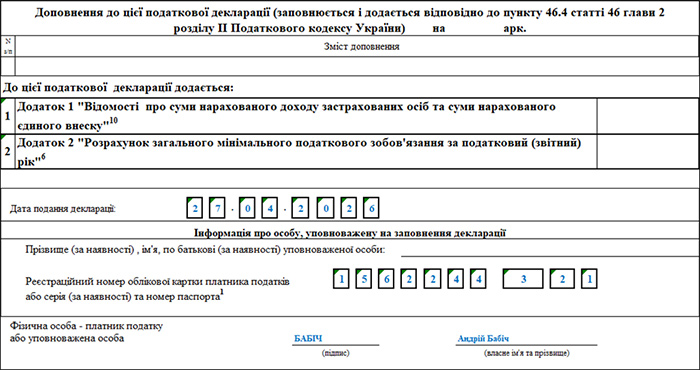Click the wide registration cell containing 3
The height and width of the screenshot is (370, 700).
(523, 279)
